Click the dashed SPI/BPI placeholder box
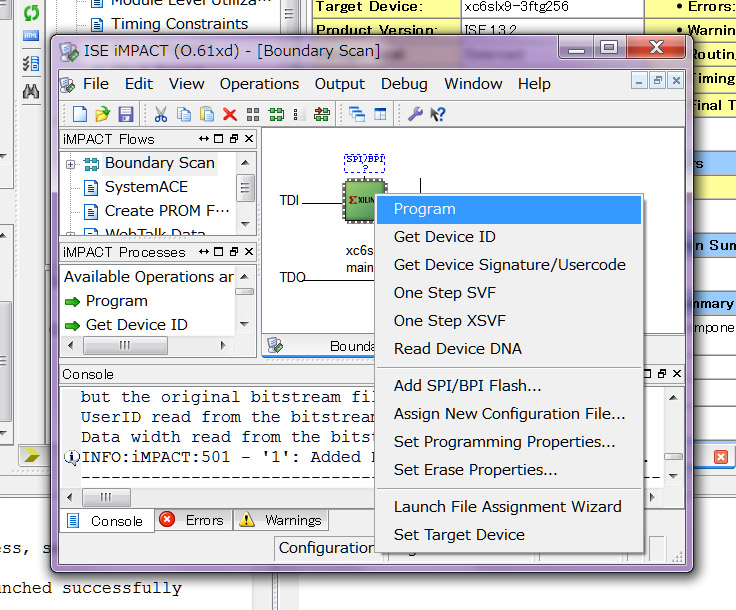The height and width of the screenshot is (610, 736). (365, 163)
